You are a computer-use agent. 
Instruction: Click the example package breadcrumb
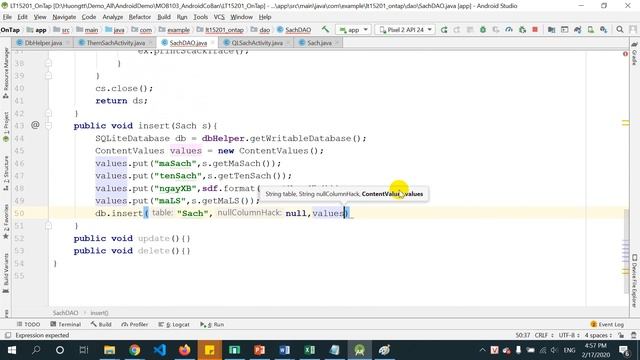point(174,30)
